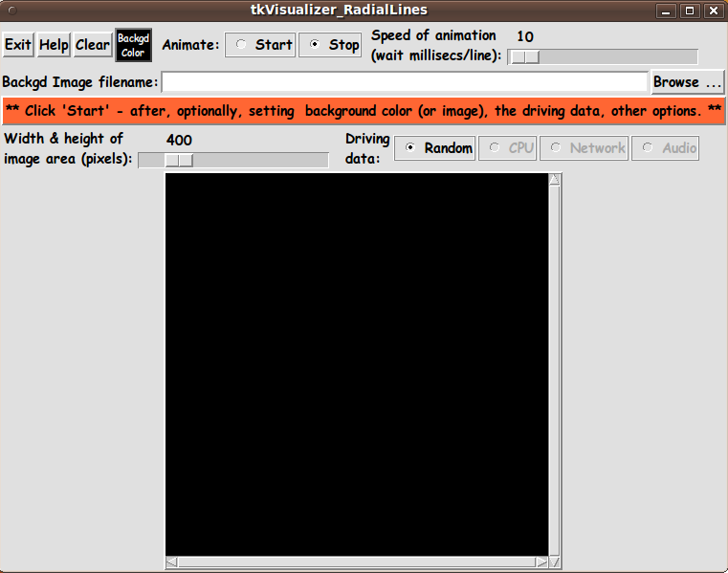Click the image area size slider handle
This screenshot has width=728, height=573.
[x=179, y=160]
